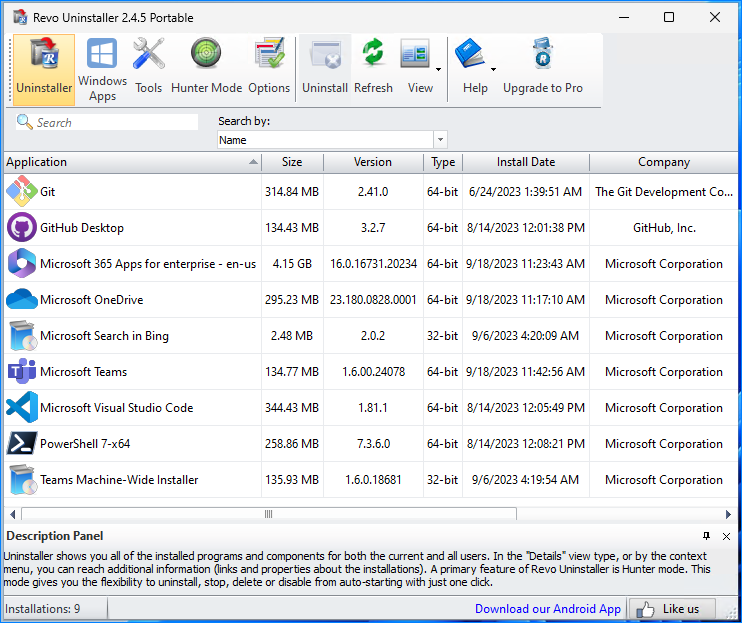Click size value '314.84 MB'

click(x=292, y=192)
